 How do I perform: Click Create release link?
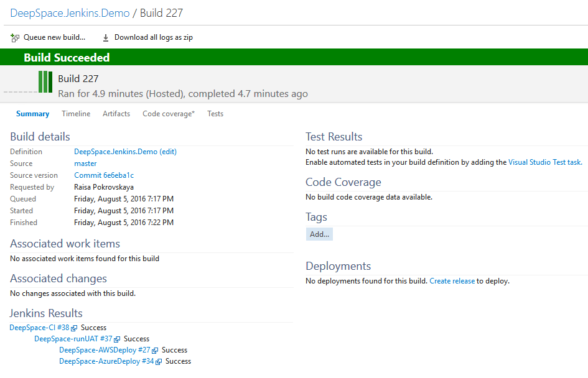[452, 281]
